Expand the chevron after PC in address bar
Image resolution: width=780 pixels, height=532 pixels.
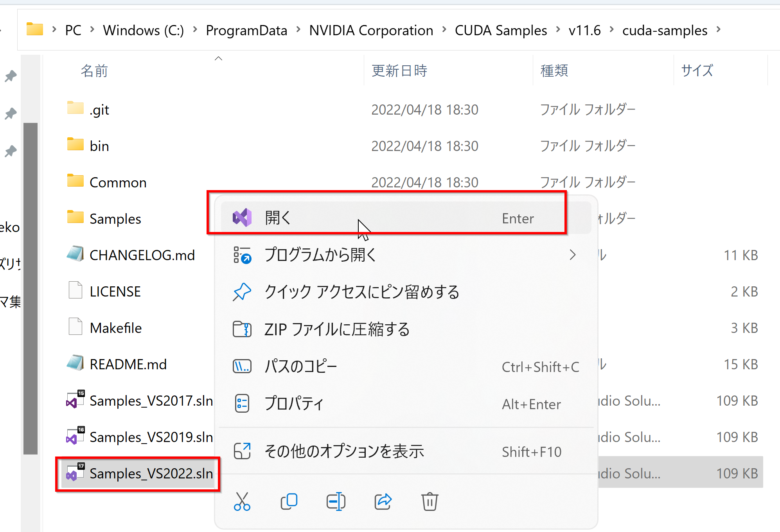click(92, 29)
